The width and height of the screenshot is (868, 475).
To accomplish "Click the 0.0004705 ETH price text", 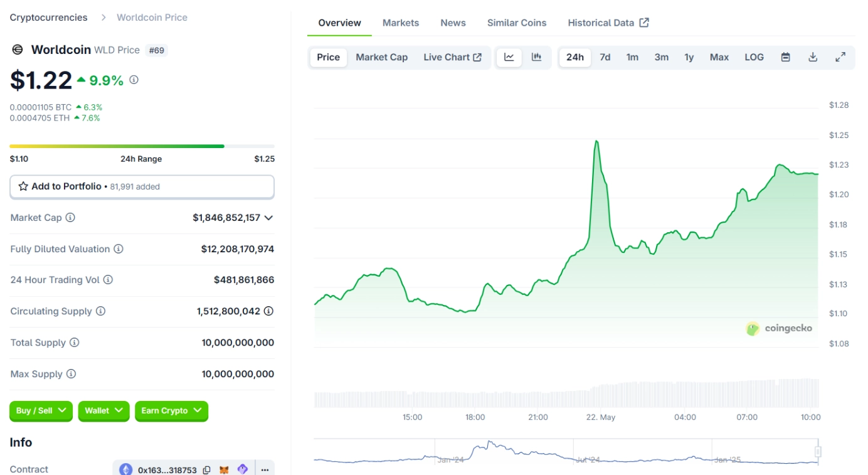I will pos(40,118).
